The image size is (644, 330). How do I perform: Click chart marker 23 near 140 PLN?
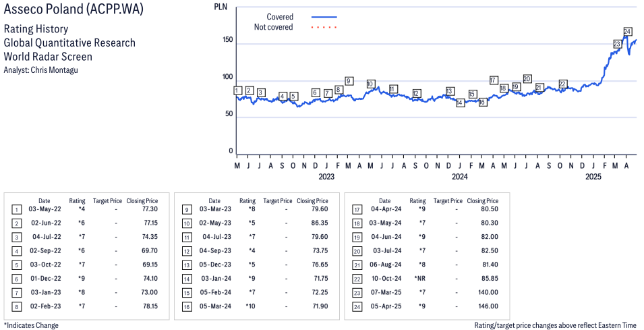(x=617, y=44)
